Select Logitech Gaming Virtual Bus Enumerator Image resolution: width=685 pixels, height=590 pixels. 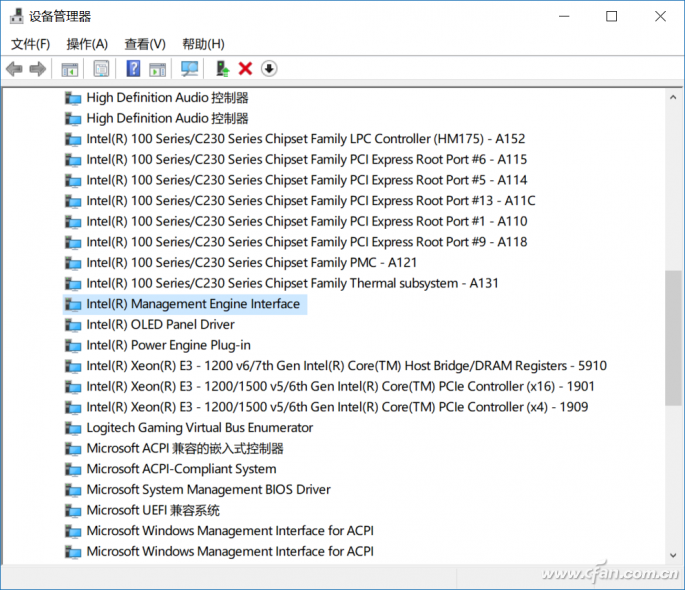200,428
